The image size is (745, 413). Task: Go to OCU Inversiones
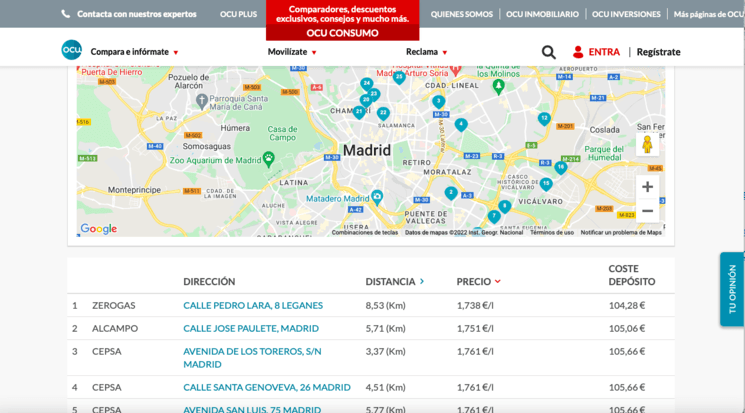626,14
